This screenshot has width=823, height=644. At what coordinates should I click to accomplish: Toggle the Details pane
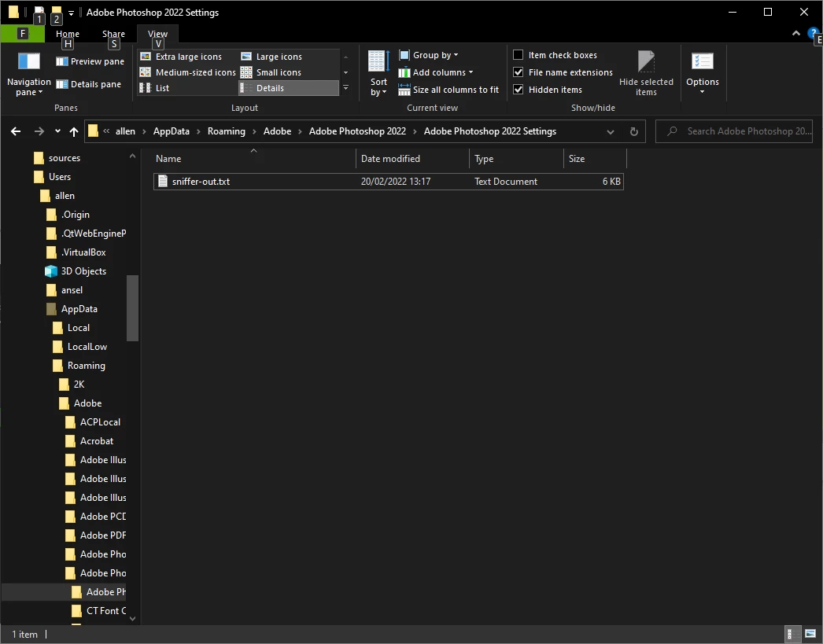[88, 84]
